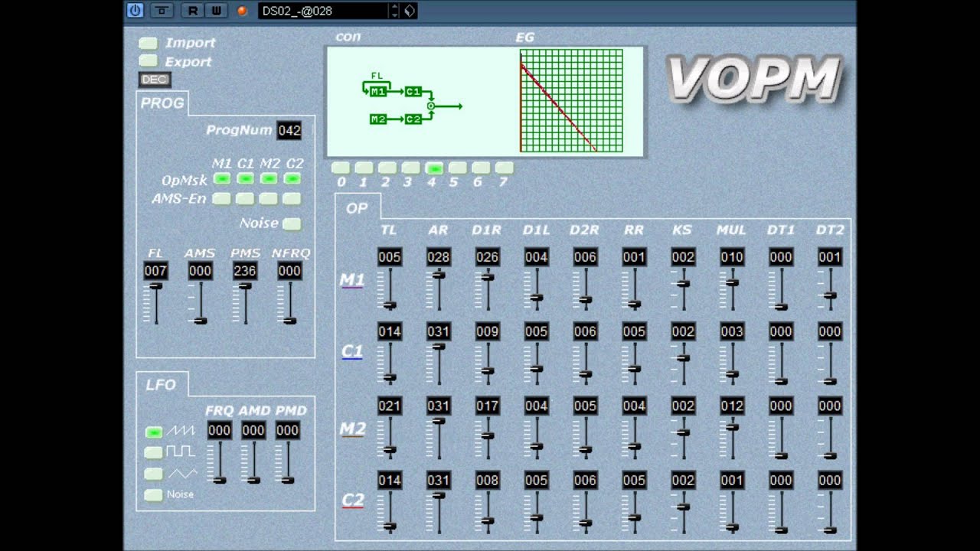The height and width of the screenshot is (551, 980).
Task: Select connection algorithm 1
Action: 364,168
